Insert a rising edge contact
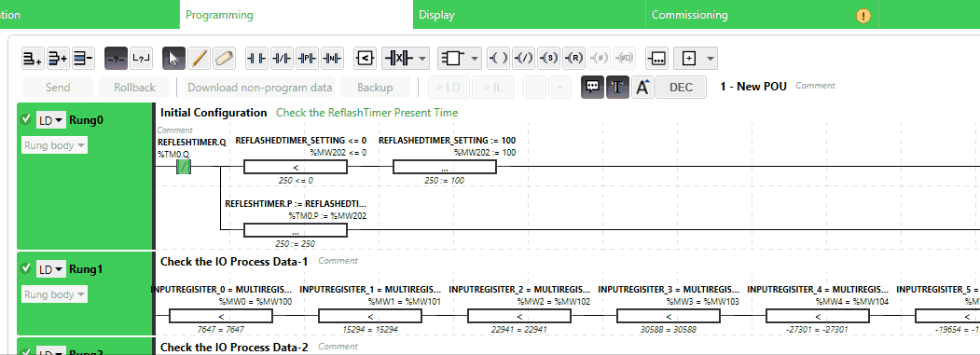This screenshot has width=980, height=355. click(307, 59)
